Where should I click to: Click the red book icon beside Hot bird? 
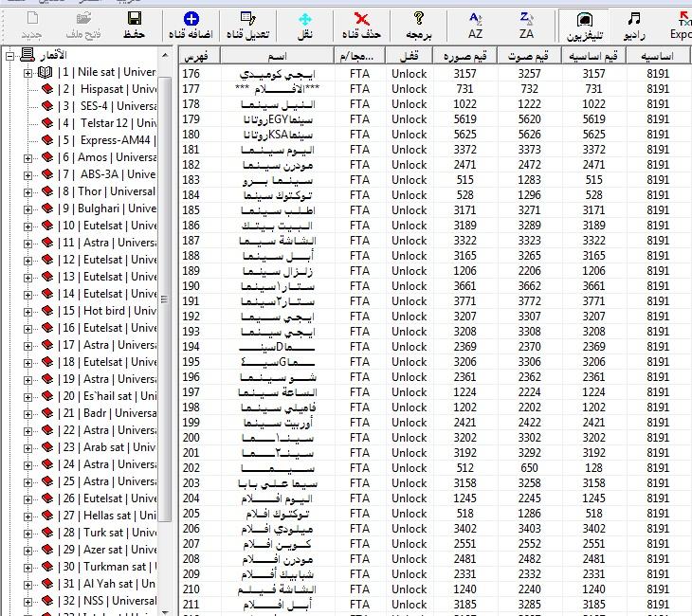click(x=47, y=311)
